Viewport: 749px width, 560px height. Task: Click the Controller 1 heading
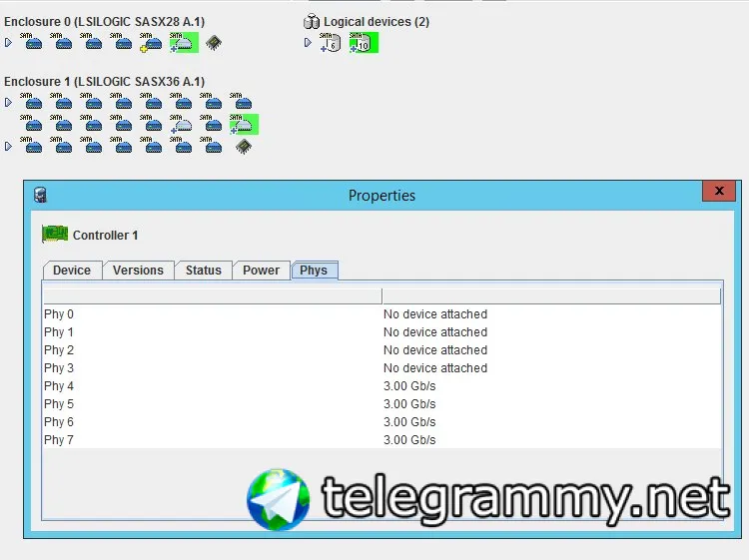[x=105, y=235]
